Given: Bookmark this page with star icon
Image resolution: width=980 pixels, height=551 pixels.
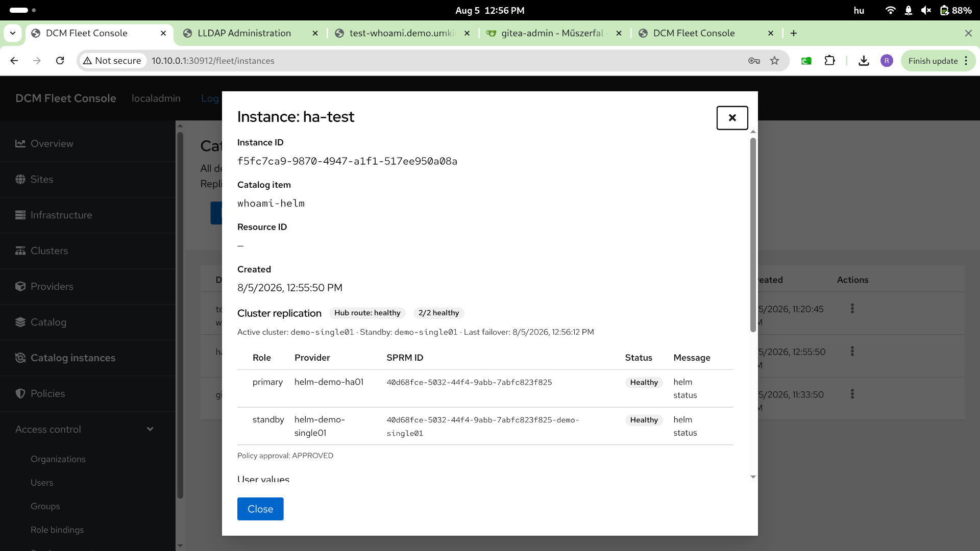Looking at the screenshot, I should click(x=775, y=61).
